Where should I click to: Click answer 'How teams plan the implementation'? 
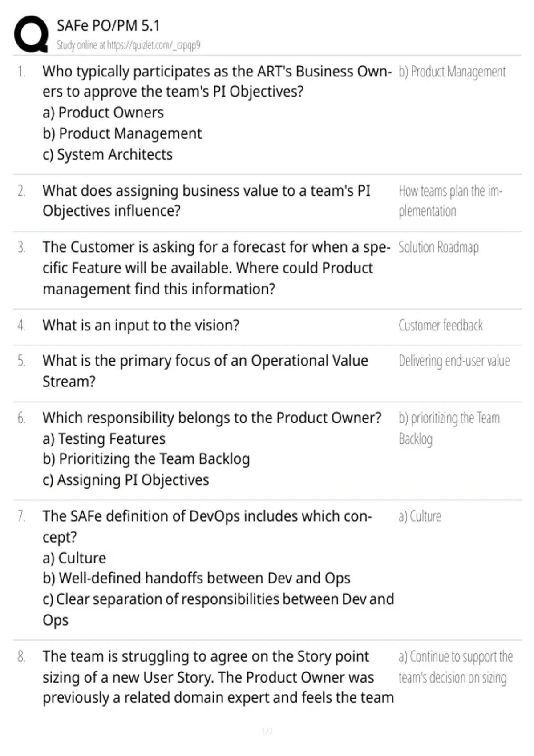pyautogui.click(x=450, y=201)
